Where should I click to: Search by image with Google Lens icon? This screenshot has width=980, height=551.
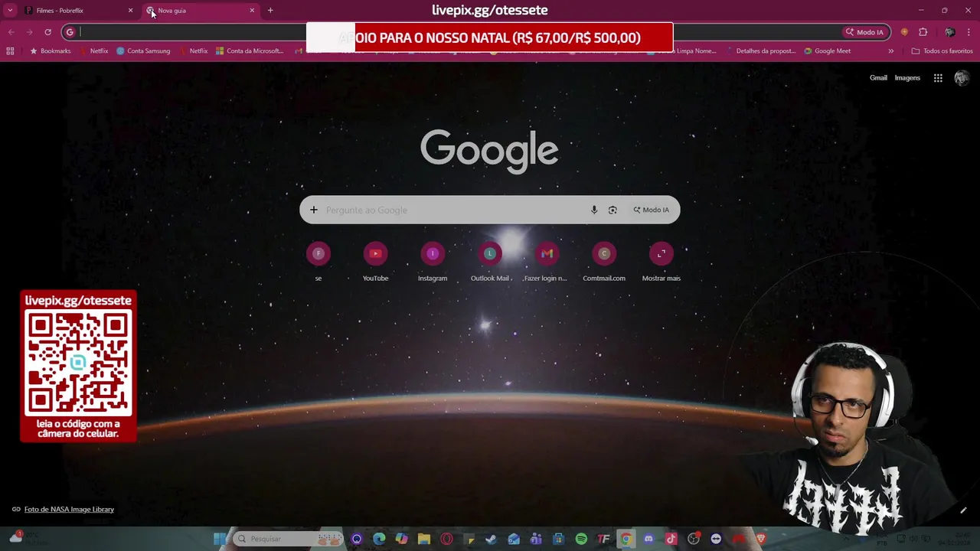(612, 210)
